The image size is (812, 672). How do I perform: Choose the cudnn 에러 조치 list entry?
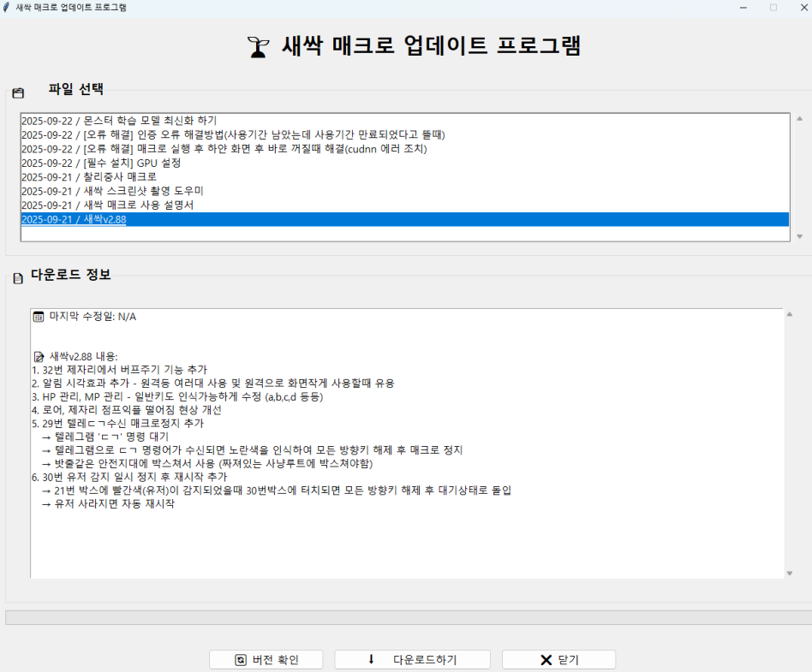pos(224,149)
